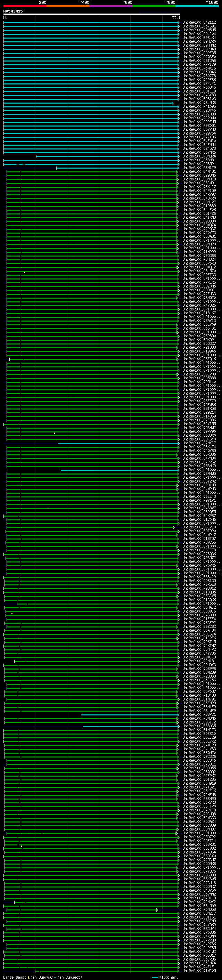Select label UniRef100_A9Y1V1
The width and height of the screenshot is (222, 980).
pos(199,500)
